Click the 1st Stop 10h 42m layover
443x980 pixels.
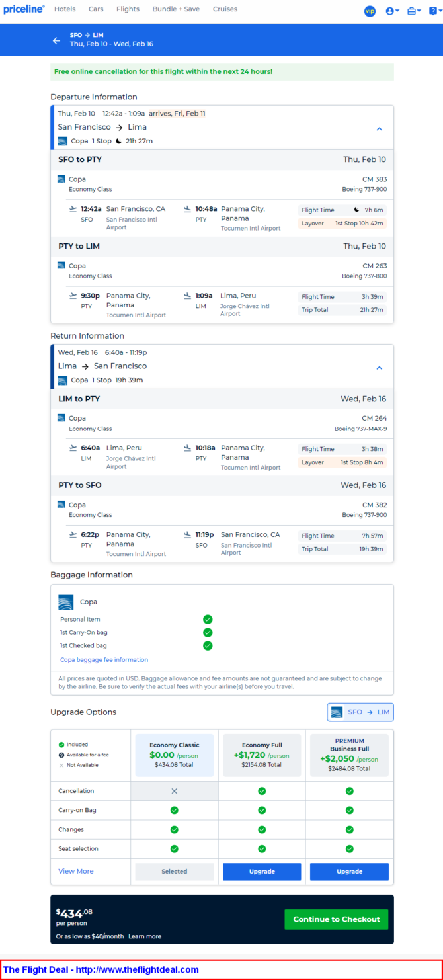click(342, 224)
